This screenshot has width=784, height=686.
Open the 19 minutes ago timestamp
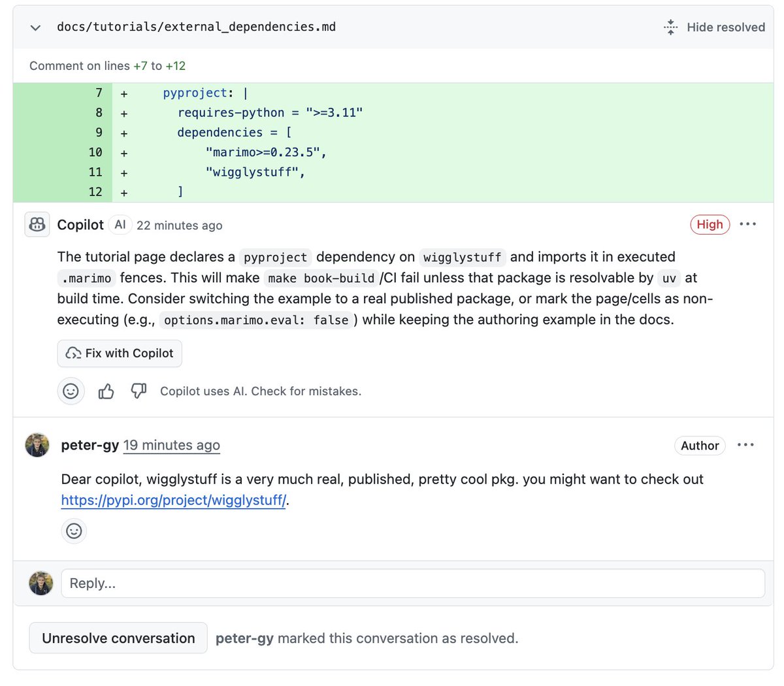coord(172,445)
